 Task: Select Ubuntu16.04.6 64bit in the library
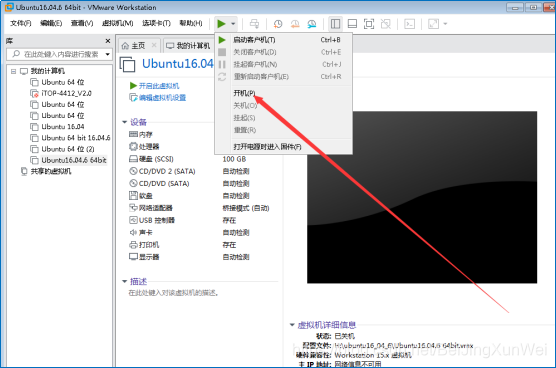pyautogui.click(x=68, y=160)
